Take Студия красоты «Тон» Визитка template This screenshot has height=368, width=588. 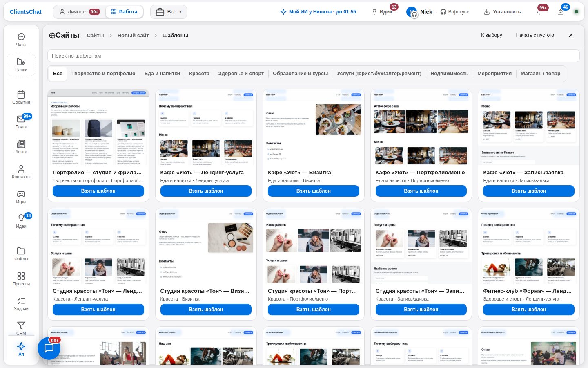(206, 310)
